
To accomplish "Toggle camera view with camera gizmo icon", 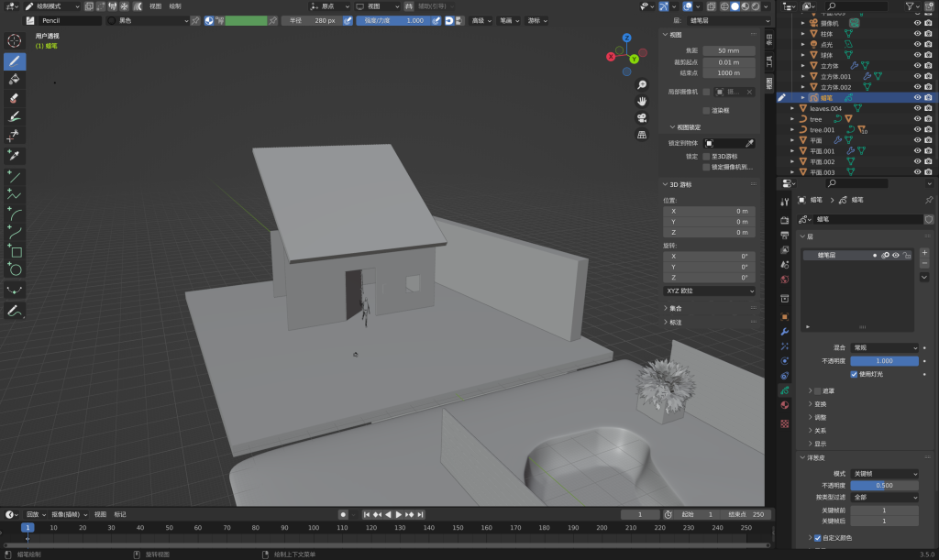I will click(x=642, y=117).
